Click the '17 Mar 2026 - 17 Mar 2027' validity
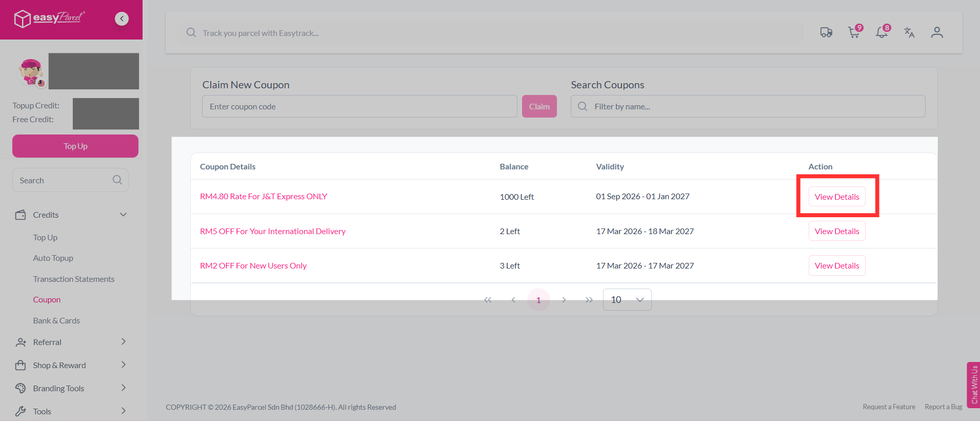980x421 pixels. click(645, 265)
